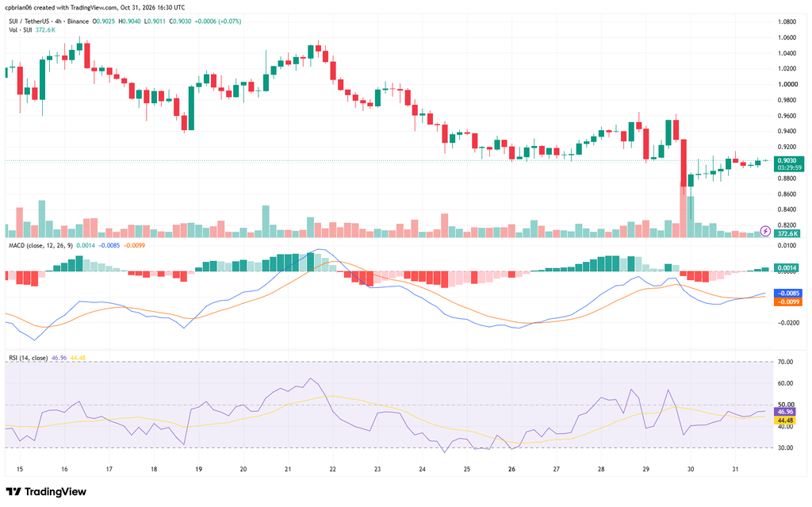Click the open value 'O0.9025' in legend
812x507 pixels.
point(104,21)
